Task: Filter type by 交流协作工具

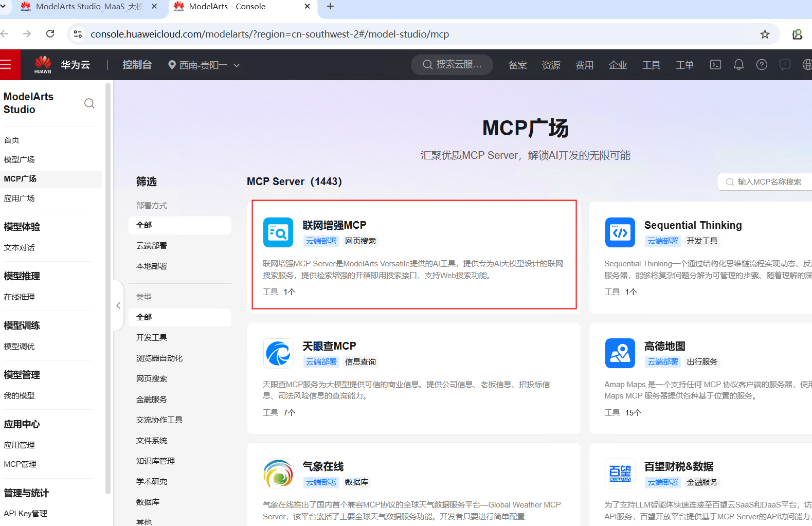Action: tap(159, 420)
